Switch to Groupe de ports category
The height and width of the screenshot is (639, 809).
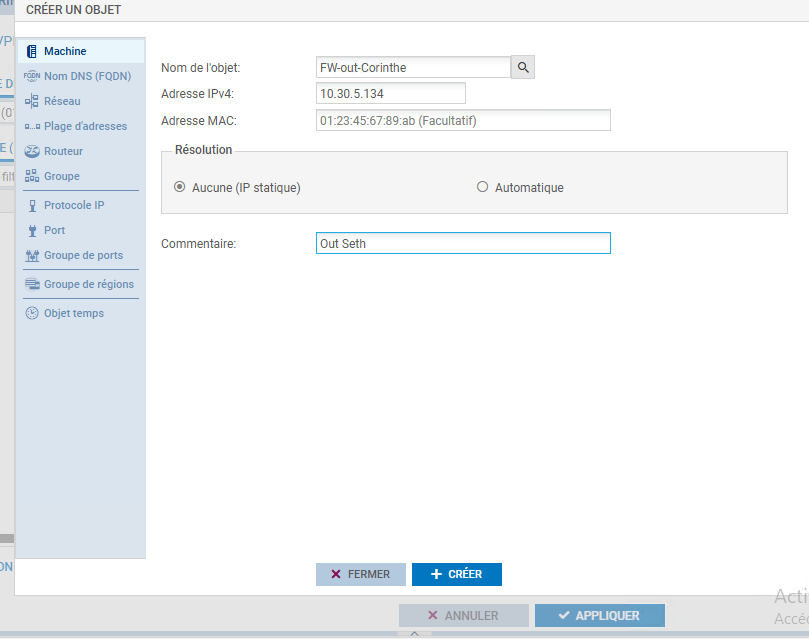(83, 255)
